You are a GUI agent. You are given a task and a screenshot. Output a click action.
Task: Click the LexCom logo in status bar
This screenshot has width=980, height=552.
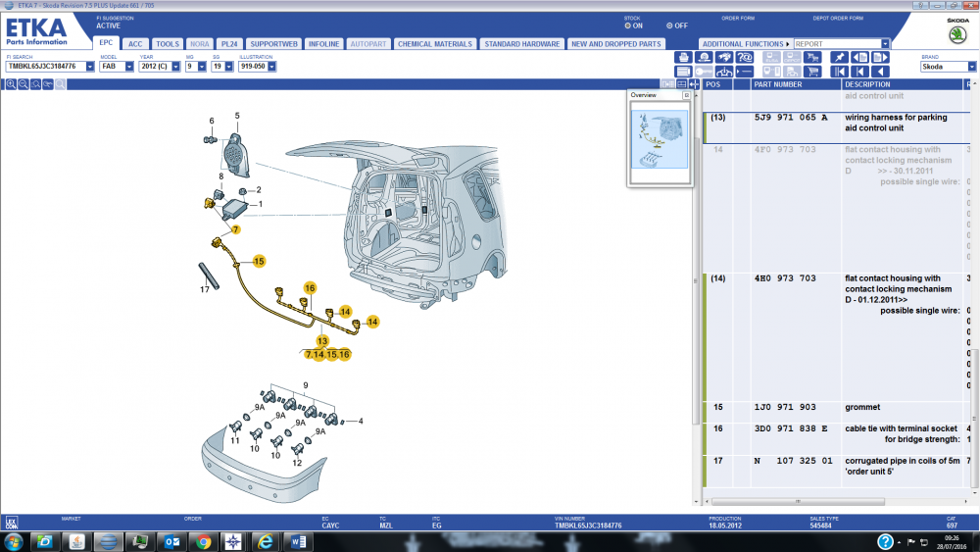(x=12, y=523)
